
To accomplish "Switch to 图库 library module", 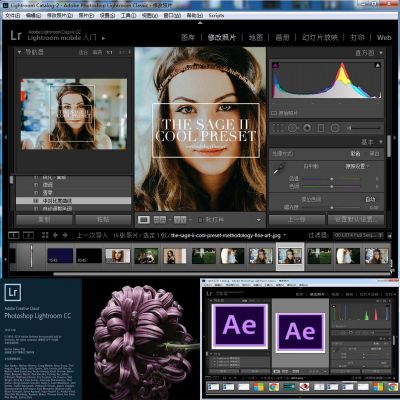I will click(x=188, y=37).
